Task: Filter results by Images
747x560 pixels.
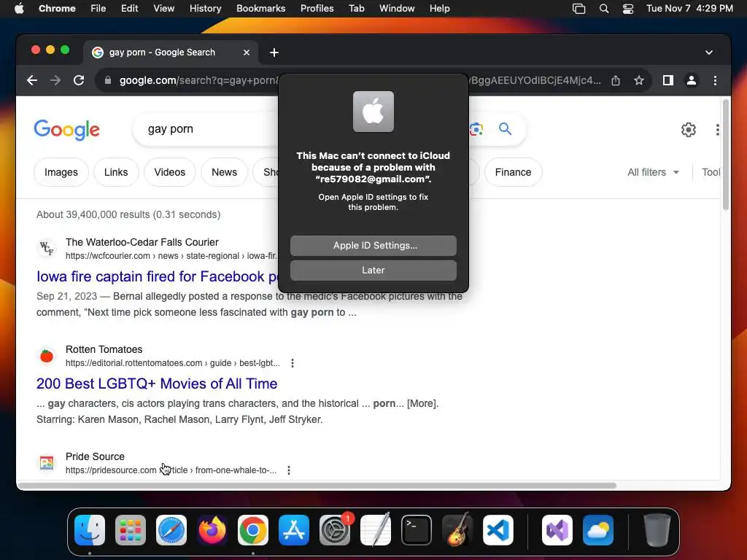Action: (61, 172)
